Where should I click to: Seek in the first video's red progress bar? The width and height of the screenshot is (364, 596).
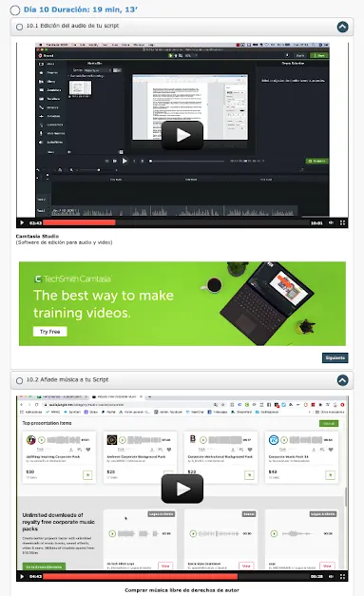[176, 222]
